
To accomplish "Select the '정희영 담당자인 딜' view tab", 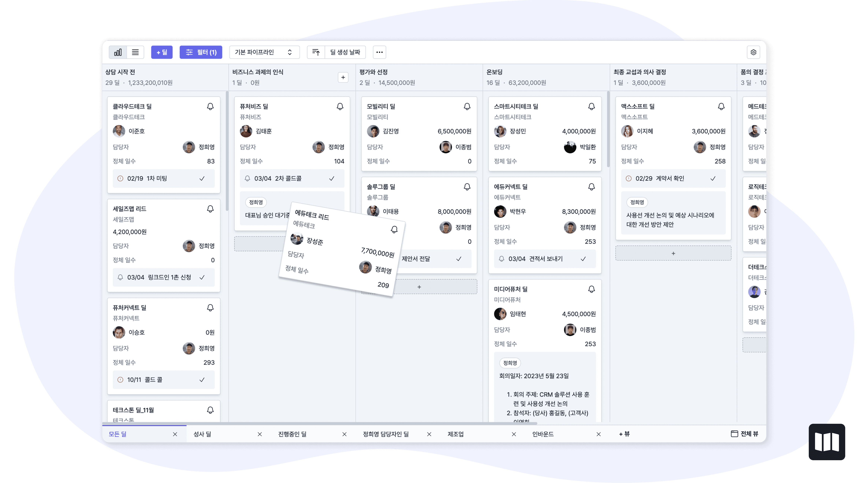I will 385,434.
